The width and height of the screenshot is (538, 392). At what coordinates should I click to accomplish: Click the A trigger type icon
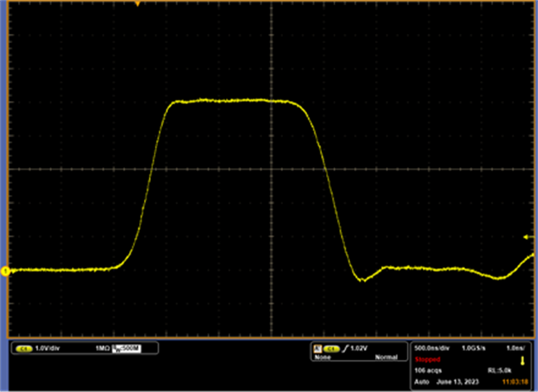point(316,348)
